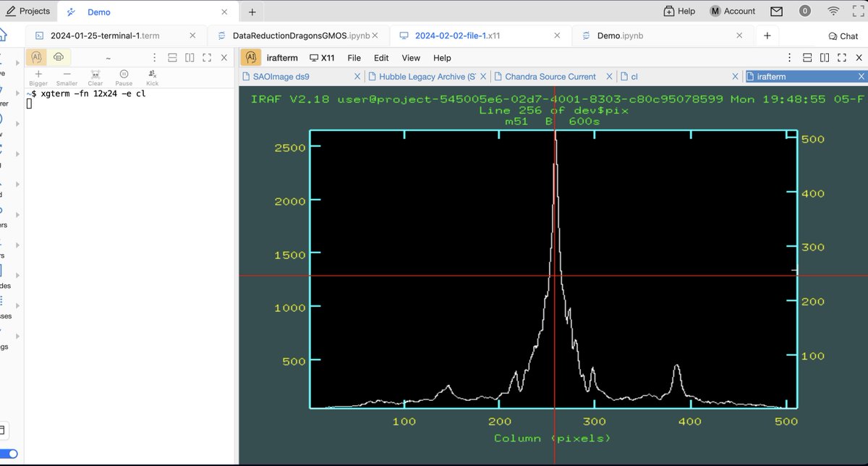Open the Chat panel
The image size is (868, 466).
click(843, 36)
